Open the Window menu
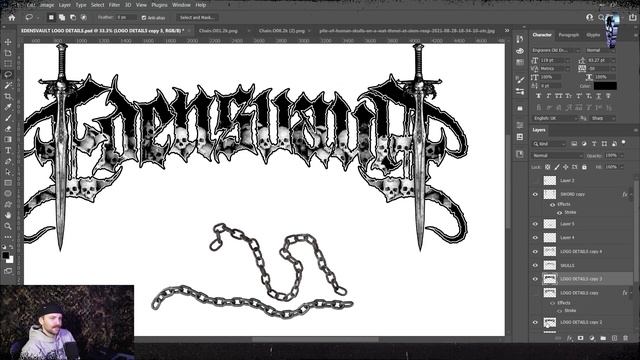This screenshot has height=360, width=640. [x=181, y=5]
